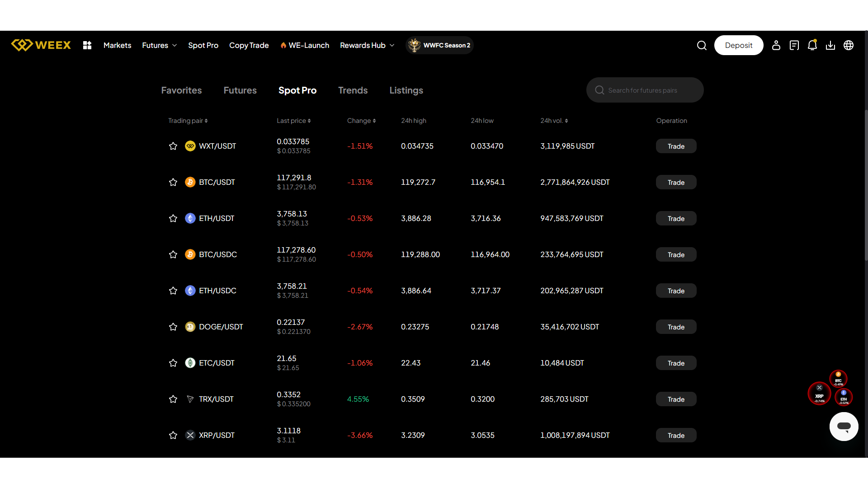Select the Spot Pro market tab
This screenshot has height=488, width=868.
click(297, 90)
